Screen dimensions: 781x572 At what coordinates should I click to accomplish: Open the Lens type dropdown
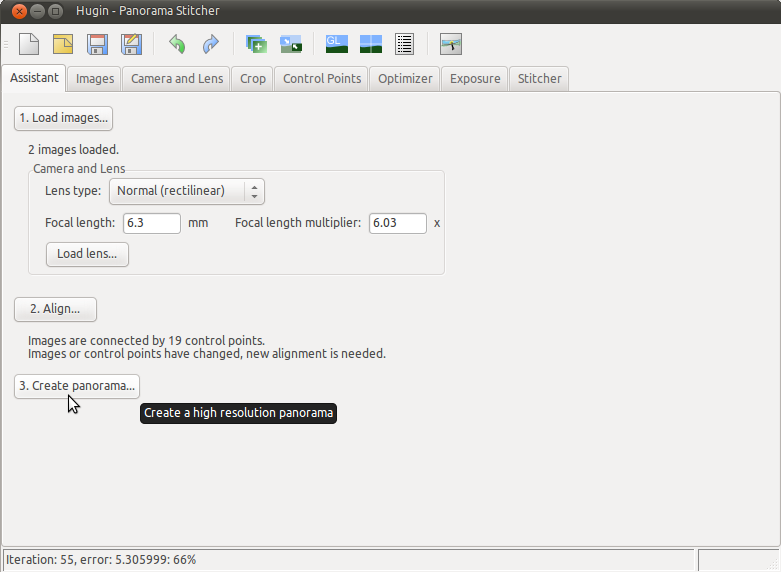[x=187, y=191]
